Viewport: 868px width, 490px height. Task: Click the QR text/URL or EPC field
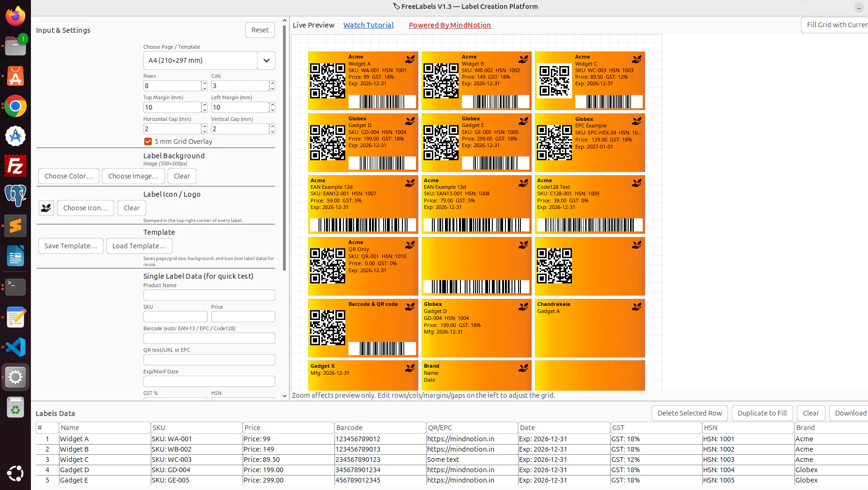coord(209,360)
